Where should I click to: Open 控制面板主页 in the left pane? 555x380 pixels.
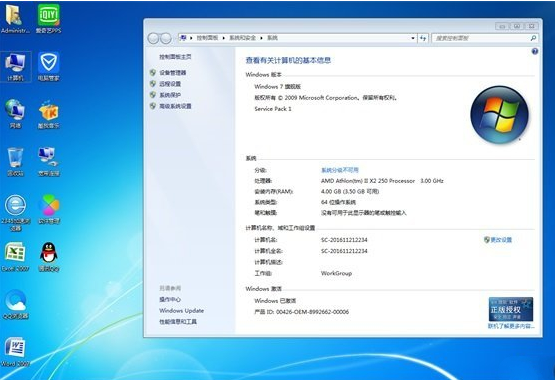click(x=175, y=57)
